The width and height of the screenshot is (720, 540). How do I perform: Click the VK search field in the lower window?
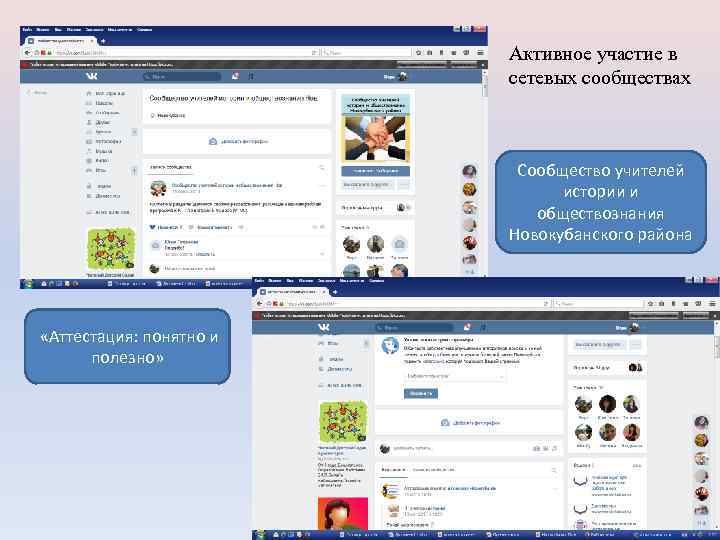(x=414, y=327)
